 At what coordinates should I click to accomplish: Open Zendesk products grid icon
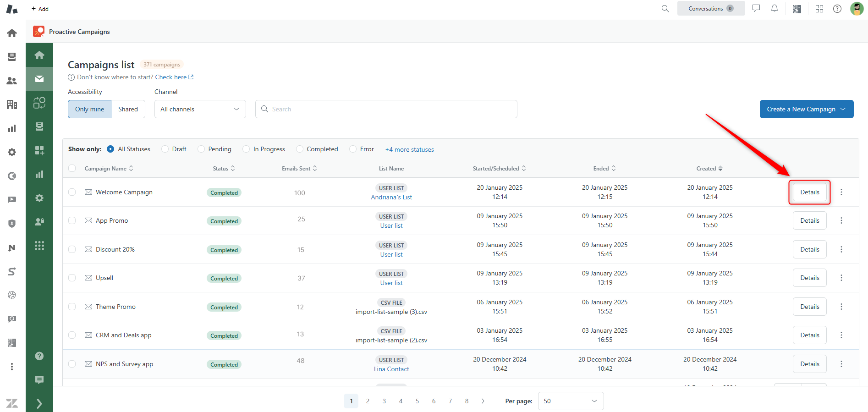click(x=819, y=9)
